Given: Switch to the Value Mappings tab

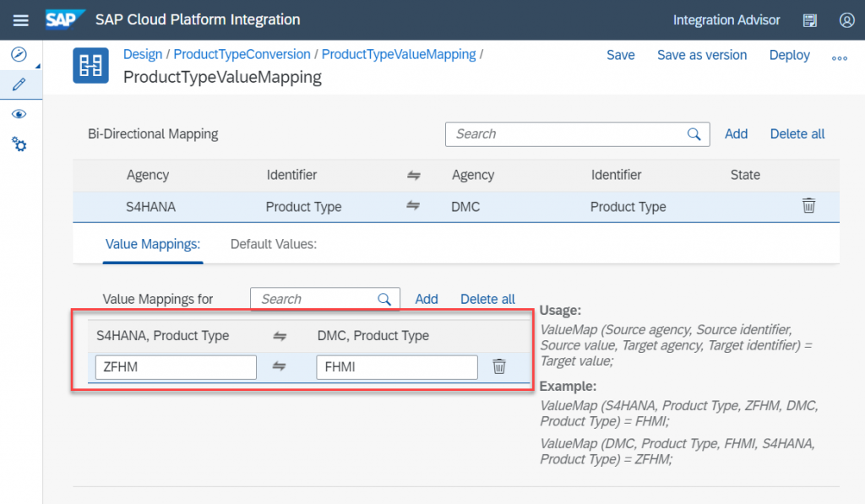Looking at the screenshot, I should (x=153, y=244).
